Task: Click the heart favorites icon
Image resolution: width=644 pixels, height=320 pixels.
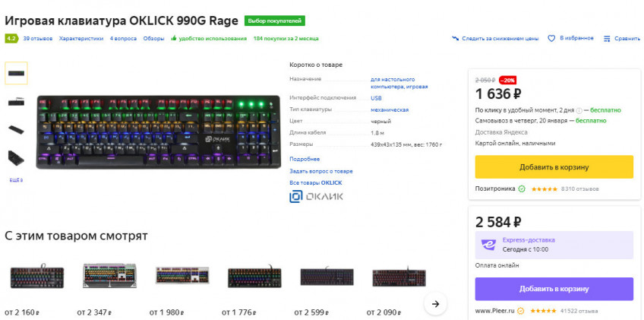Action: (551, 38)
